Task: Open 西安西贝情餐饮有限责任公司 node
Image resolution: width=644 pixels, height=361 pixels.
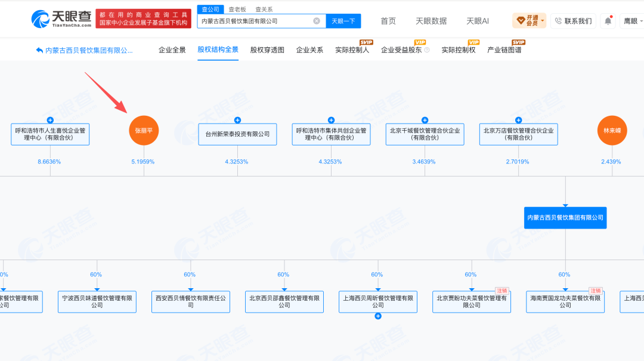Action: pyautogui.click(x=191, y=302)
